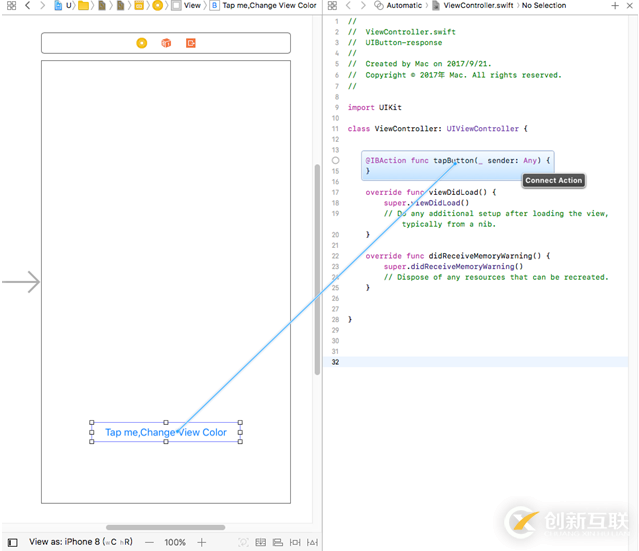Image resolution: width=639 pixels, height=551 pixels.
Task: Select View Controller icon in scene dock
Action: click(x=142, y=43)
